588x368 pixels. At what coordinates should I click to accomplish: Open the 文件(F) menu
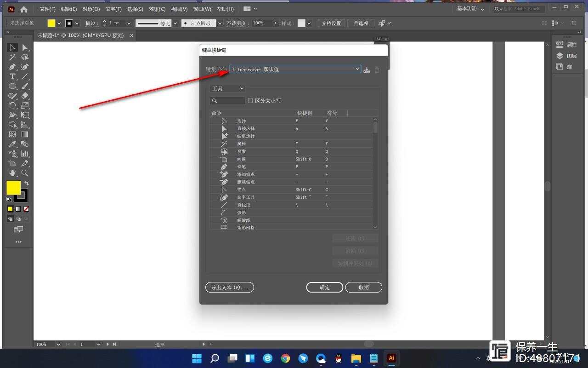coord(48,9)
